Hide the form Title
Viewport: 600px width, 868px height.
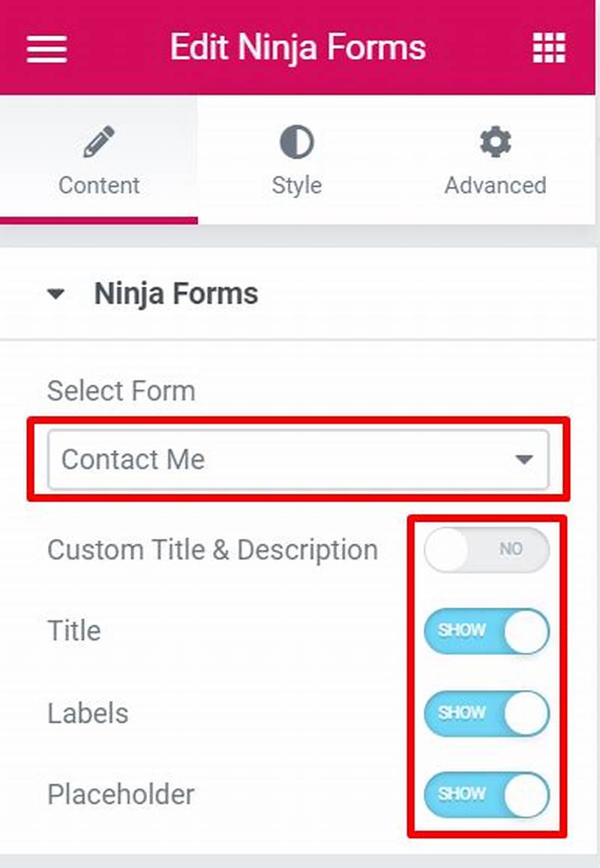point(486,631)
